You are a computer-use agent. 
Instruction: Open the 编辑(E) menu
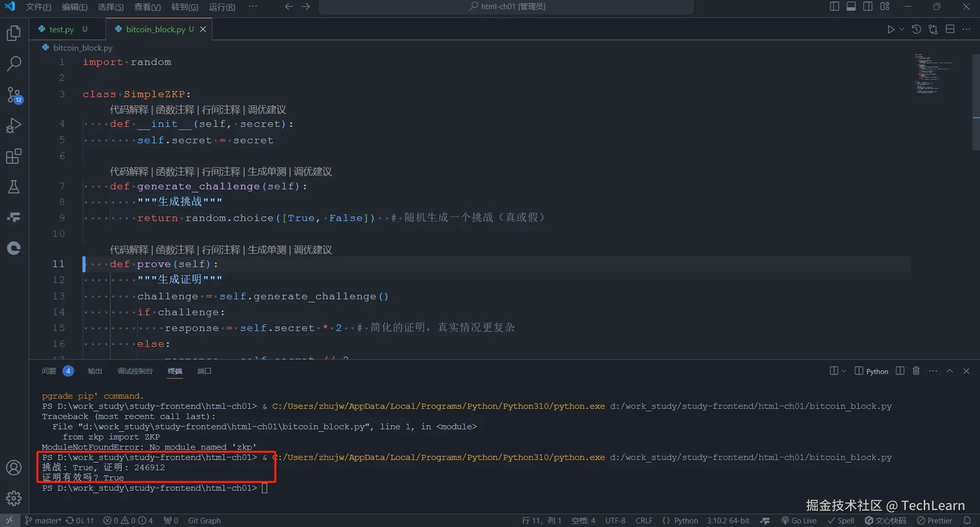[75, 7]
